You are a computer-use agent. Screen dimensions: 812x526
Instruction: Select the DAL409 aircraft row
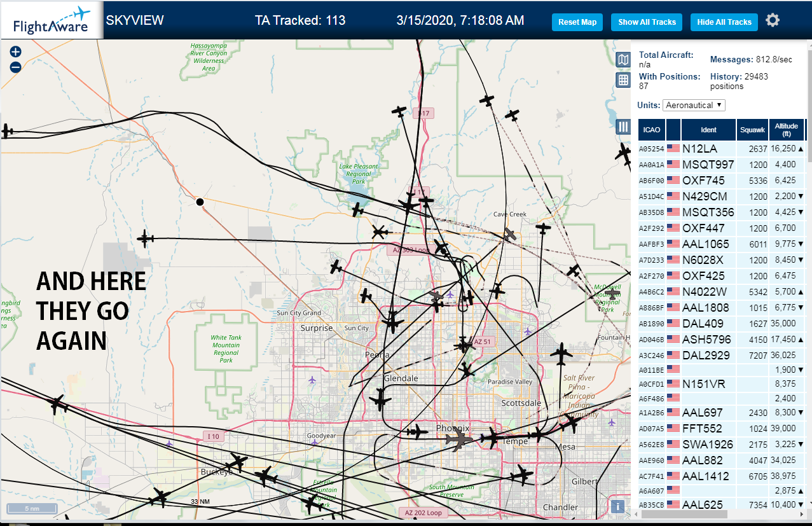click(x=722, y=324)
